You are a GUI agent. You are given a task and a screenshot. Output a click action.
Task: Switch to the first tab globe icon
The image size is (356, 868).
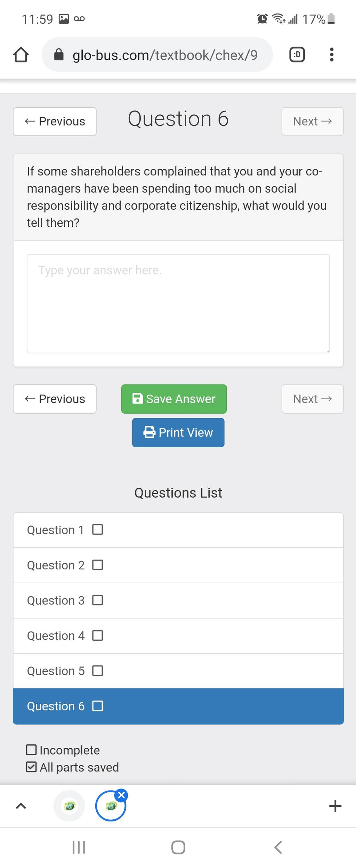click(x=70, y=806)
